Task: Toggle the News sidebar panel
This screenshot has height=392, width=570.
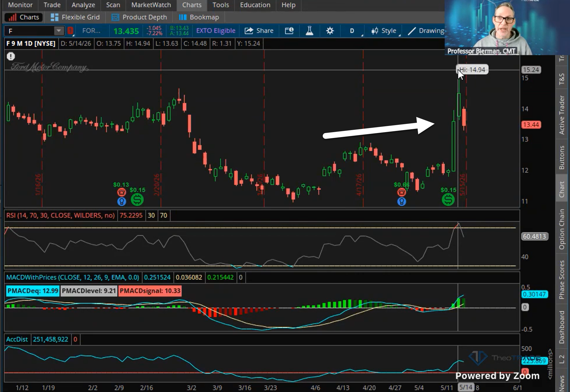Action: click(562, 383)
